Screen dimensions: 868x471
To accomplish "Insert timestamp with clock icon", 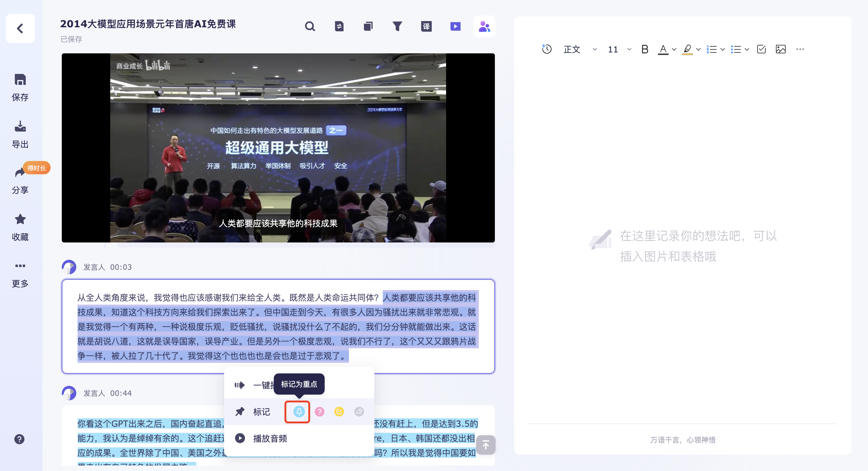I will pos(547,49).
